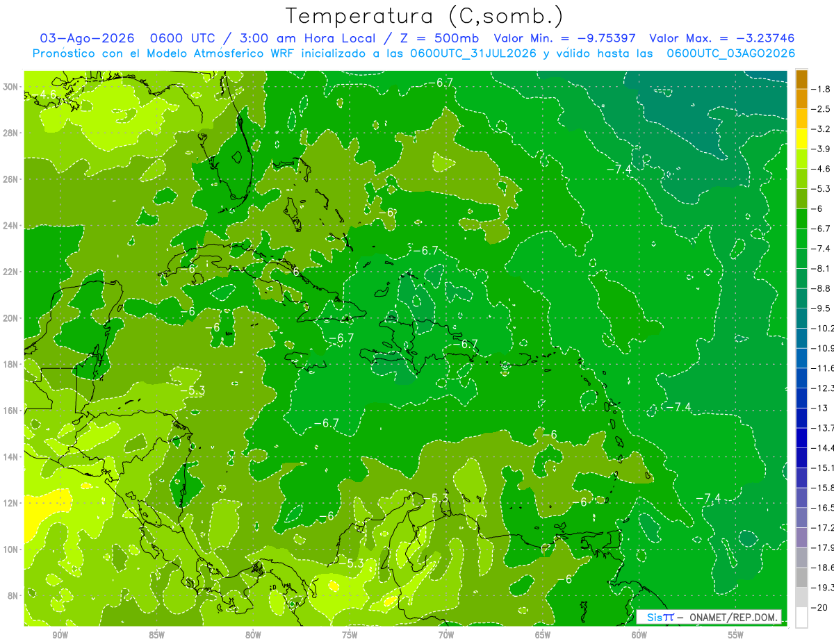Viewport: 834px width, 644px height.
Task: Click the purple swatch between -17.2 and -17.9
Action: click(x=801, y=538)
